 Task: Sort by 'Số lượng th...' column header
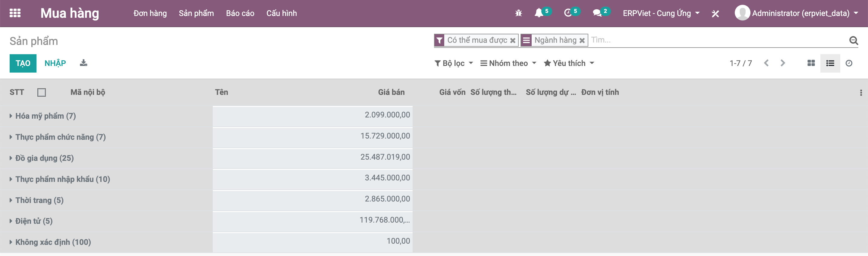click(493, 92)
